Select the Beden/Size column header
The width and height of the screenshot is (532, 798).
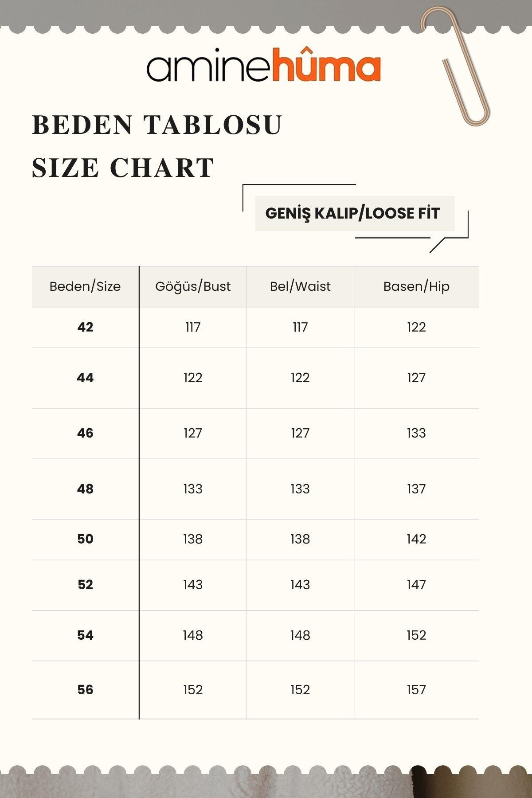coord(85,286)
